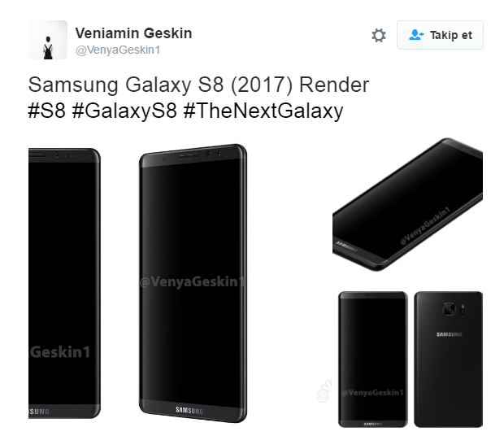Open the small front view phone image
Image resolution: width=504 pixels, height=440 pixels.
pos(373,359)
